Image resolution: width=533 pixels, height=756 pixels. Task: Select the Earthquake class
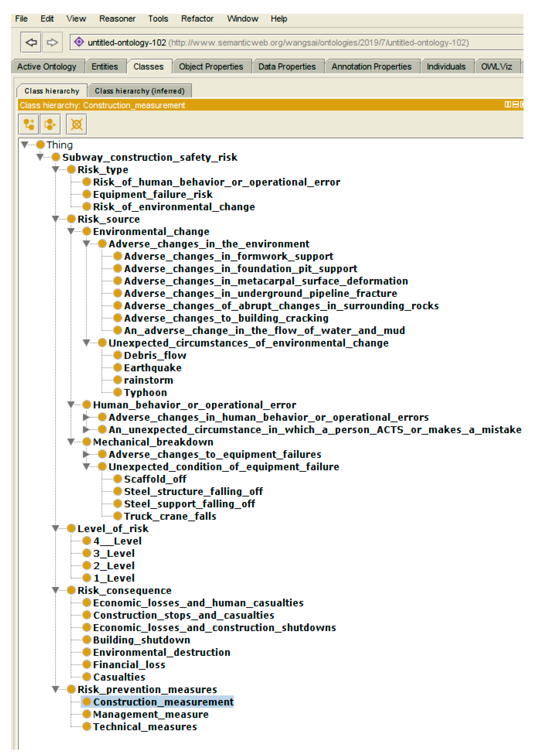[152, 368]
